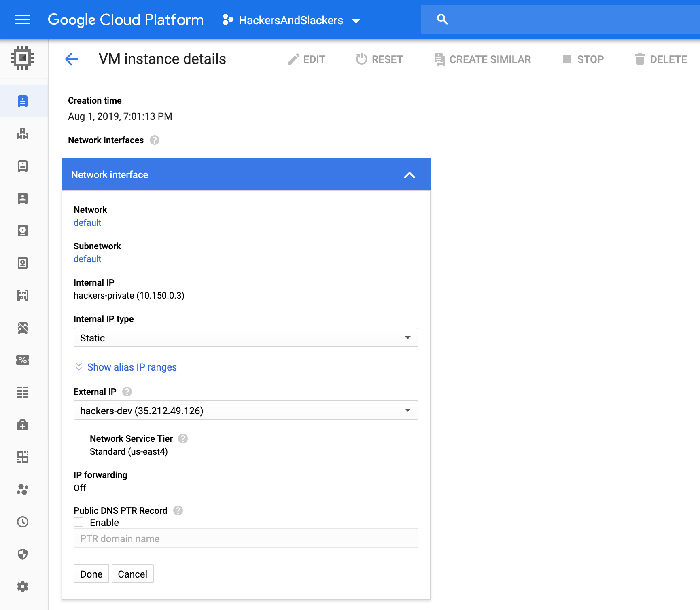Click the EDIT toolbar action
Image resolution: width=700 pixels, height=610 pixels.
[x=306, y=59]
